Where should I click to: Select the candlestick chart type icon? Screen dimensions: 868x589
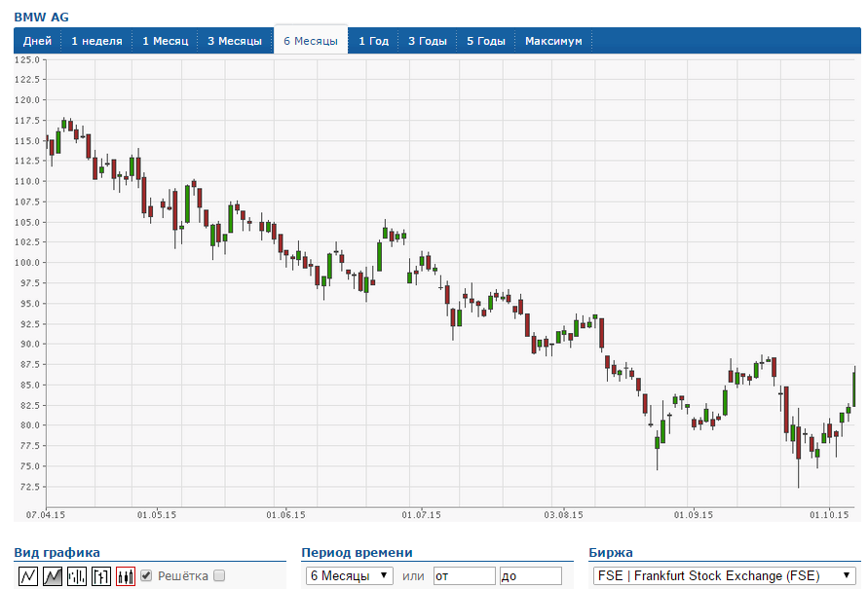pyautogui.click(x=126, y=576)
